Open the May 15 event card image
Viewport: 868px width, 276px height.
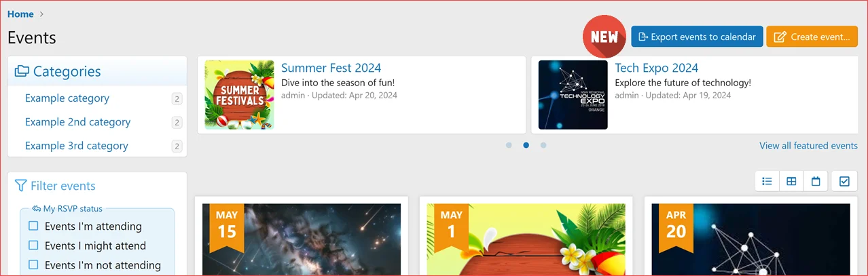pos(302,239)
